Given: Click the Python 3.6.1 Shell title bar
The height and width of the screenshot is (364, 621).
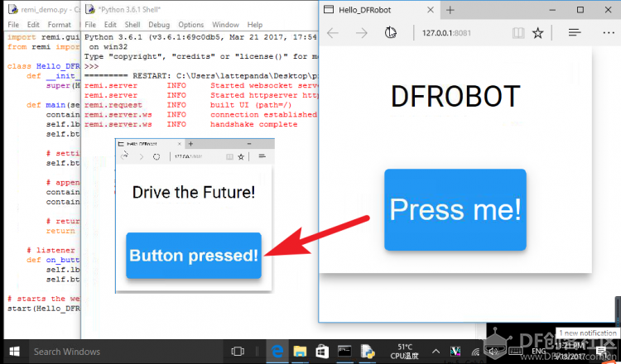Looking at the screenshot, I should 200,9.
